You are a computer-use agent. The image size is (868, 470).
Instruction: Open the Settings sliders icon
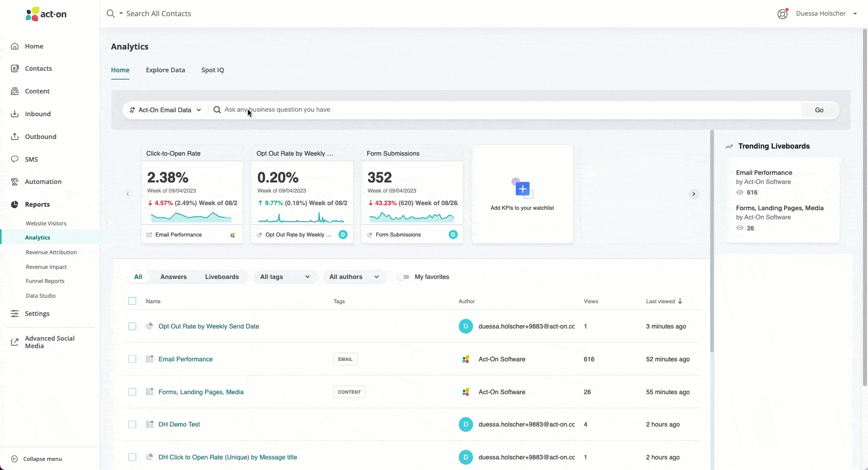tap(15, 313)
